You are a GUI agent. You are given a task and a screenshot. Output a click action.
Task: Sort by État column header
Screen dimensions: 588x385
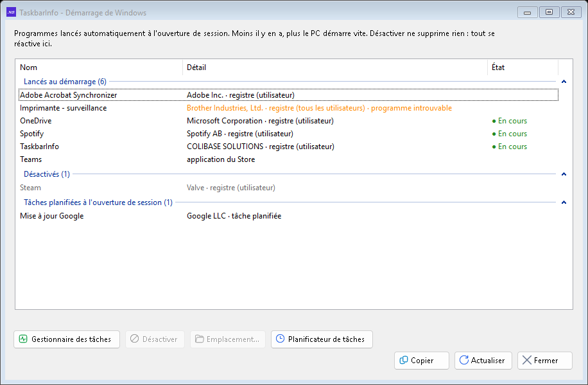[523, 67]
